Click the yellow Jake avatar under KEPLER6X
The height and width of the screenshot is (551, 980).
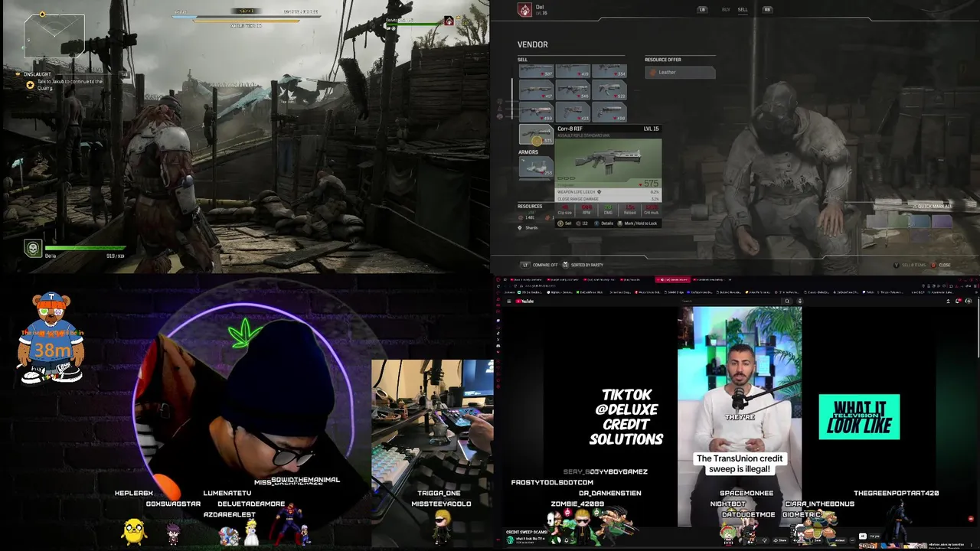tap(134, 531)
